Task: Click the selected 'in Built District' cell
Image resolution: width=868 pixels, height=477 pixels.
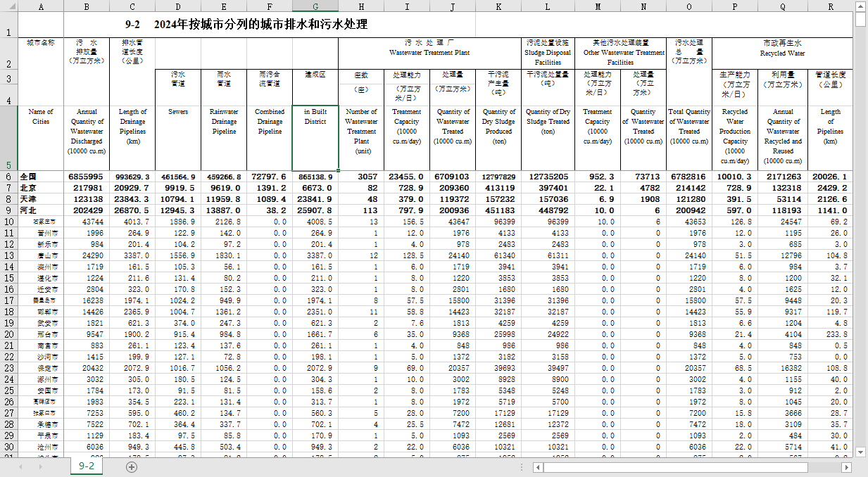Action: point(315,138)
